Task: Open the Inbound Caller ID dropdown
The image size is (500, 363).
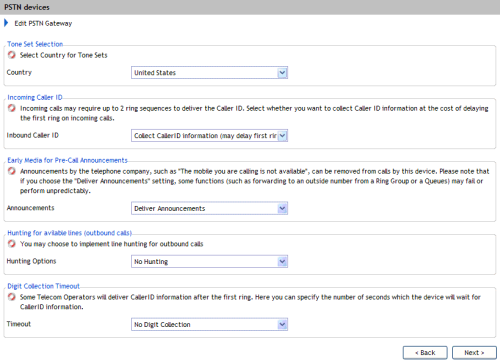Action: [209, 136]
